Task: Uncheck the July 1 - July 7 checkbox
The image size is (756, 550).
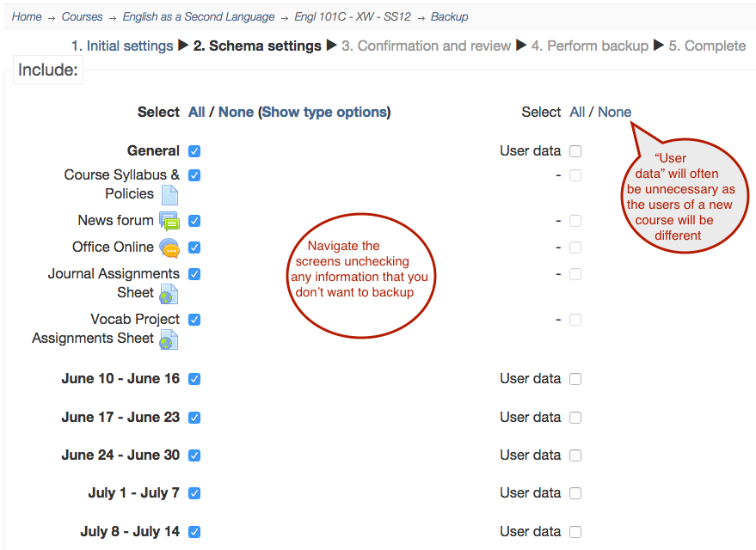Action: [x=194, y=493]
